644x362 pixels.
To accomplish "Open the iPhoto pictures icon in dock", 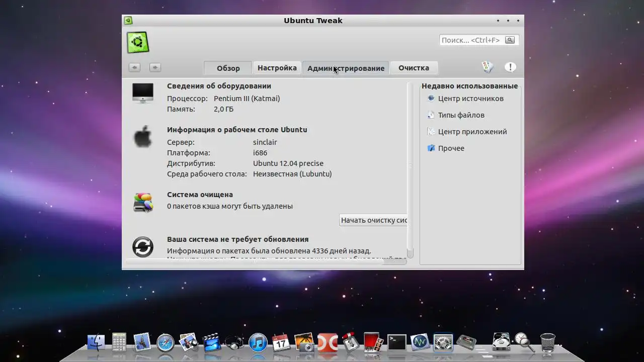I will pyautogui.click(x=189, y=342).
